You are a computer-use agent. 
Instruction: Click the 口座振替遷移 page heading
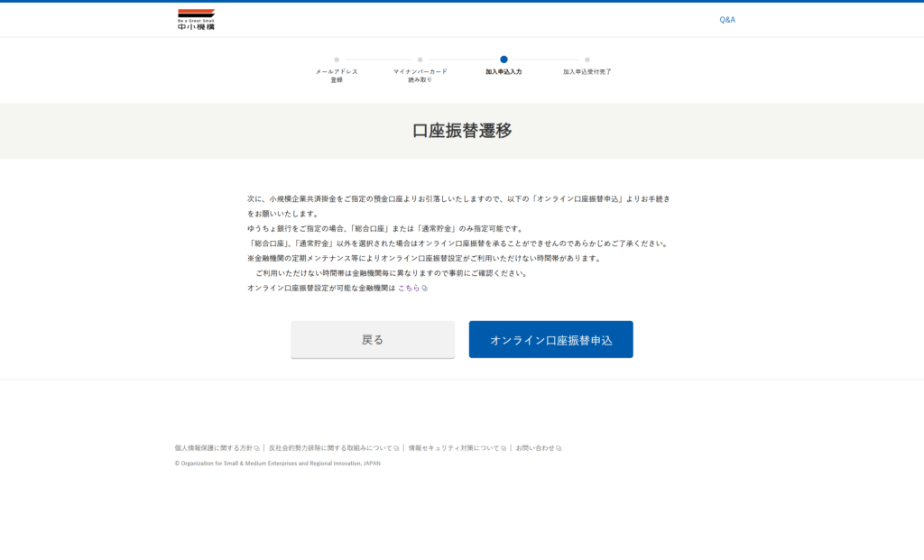pos(462,131)
